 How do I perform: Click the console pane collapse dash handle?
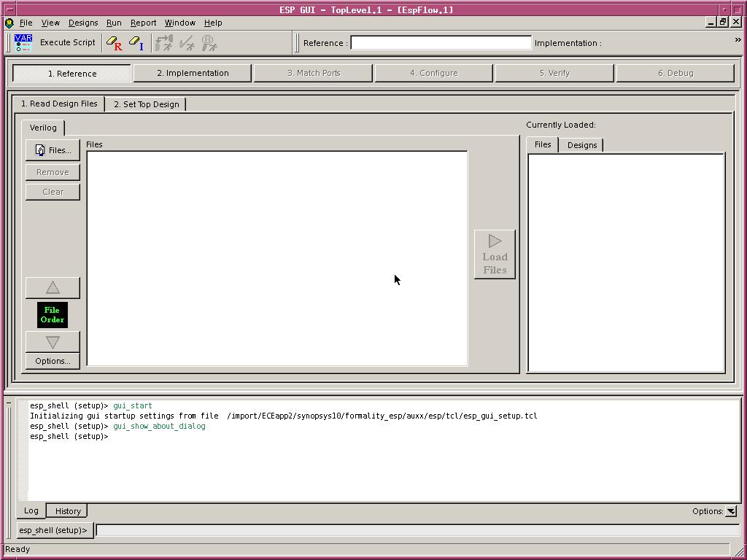click(x=9, y=404)
